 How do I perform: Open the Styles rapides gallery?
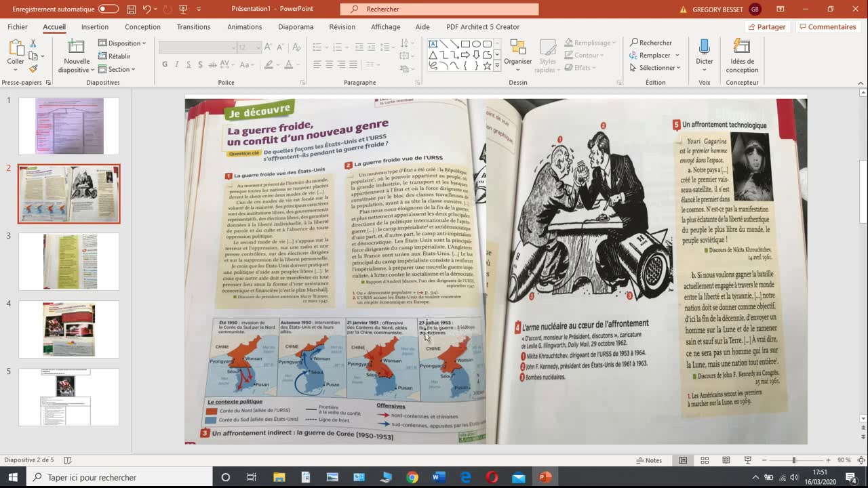click(x=547, y=56)
